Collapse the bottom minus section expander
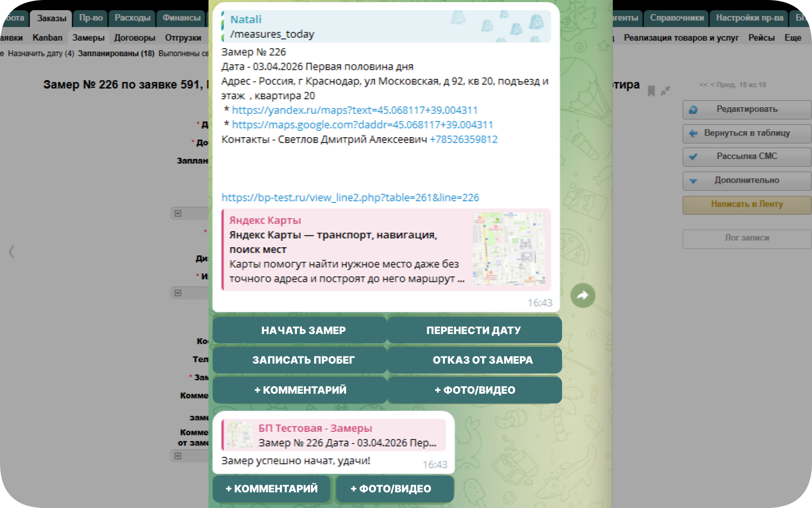This screenshot has width=812, height=508. [x=178, y=456]
